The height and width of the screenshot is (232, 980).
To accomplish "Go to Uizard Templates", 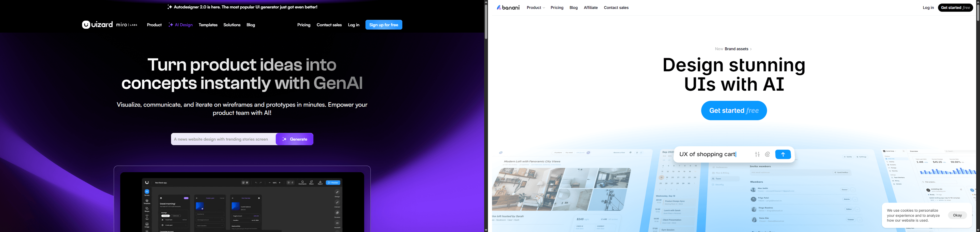I will coord(208,25).
